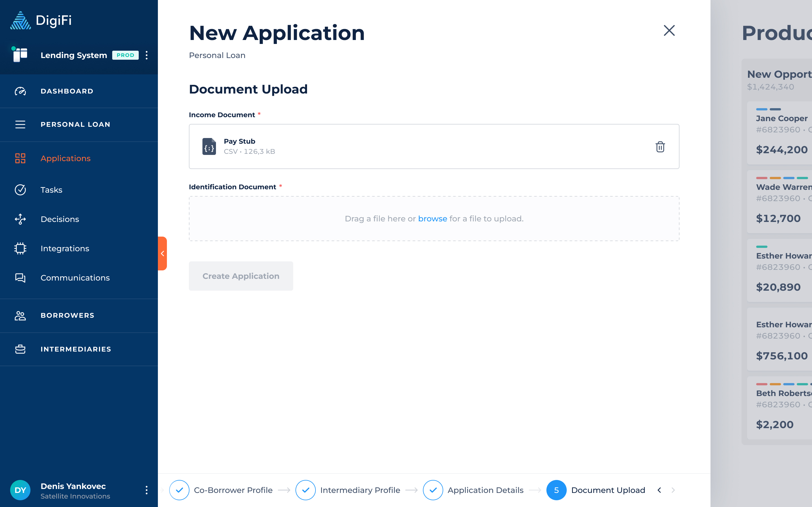Click the Tasks checkmark circle icon

pyautogui.click(x=20, y=190)
